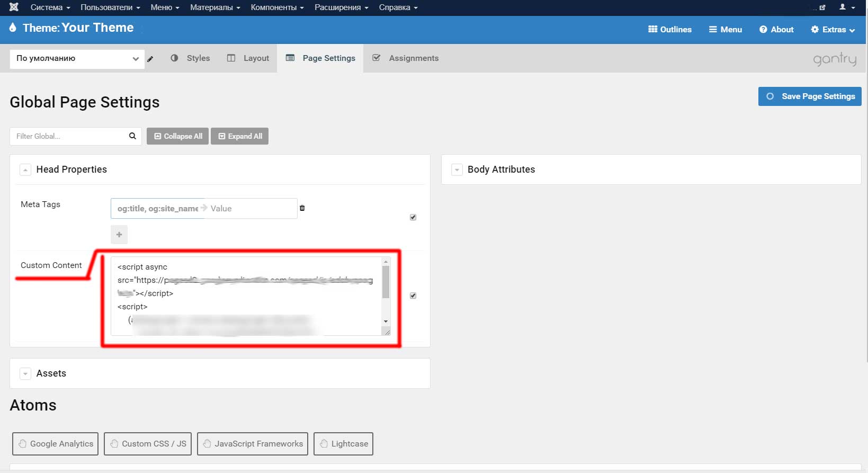
Task: Click the Save Page Settings button
Action: click(x=810, y=96)
